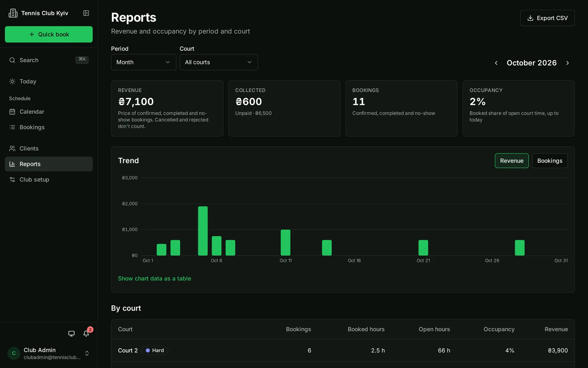This screenshot has height=368, width=588.
Task: Toggle trend chart to Revenue
Action: 512,161
